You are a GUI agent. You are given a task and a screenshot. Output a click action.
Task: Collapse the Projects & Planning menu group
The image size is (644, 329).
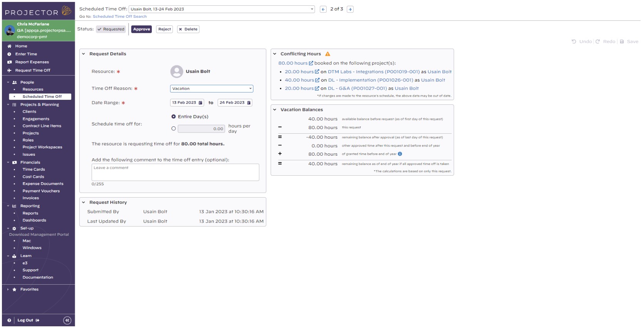(x=8, y=105)
